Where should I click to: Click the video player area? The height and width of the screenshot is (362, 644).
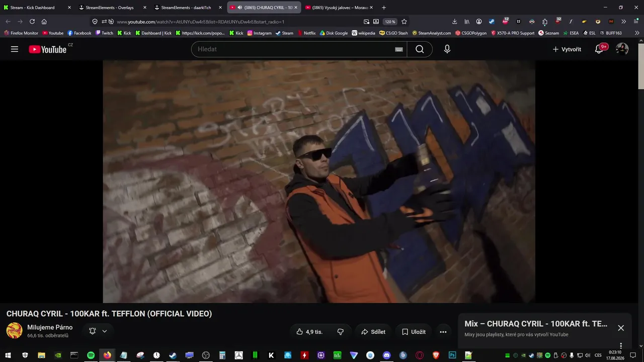[x=319, y=182]
